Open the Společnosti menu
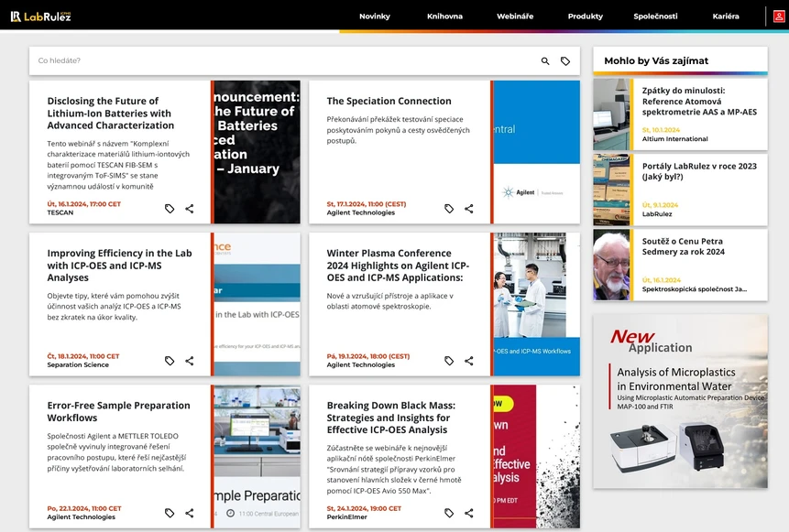 655,16
